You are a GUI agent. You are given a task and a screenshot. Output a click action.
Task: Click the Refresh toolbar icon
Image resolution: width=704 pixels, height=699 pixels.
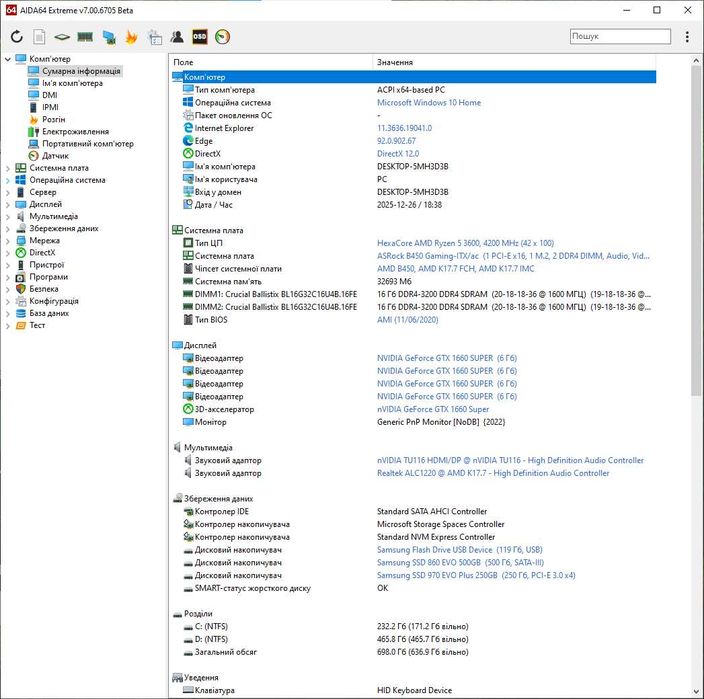[17, 37]
